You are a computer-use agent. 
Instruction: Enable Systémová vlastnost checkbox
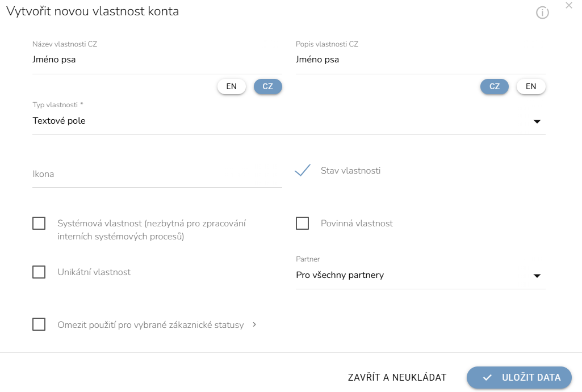pyautogui.click(x=39, y=224)
